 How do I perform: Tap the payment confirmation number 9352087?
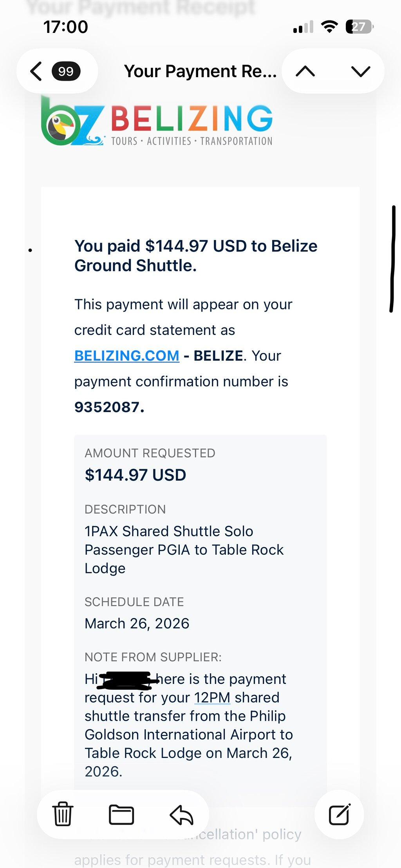(109, 407)
